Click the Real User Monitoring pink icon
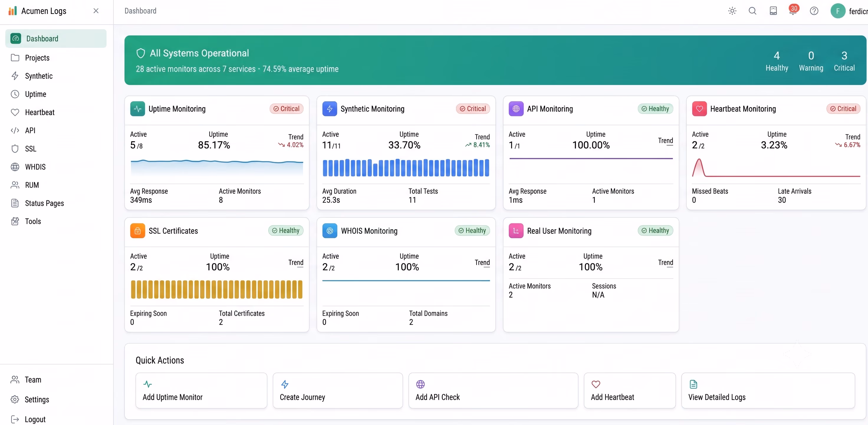This screenshot has width=868, height=425. click(516, 231)
